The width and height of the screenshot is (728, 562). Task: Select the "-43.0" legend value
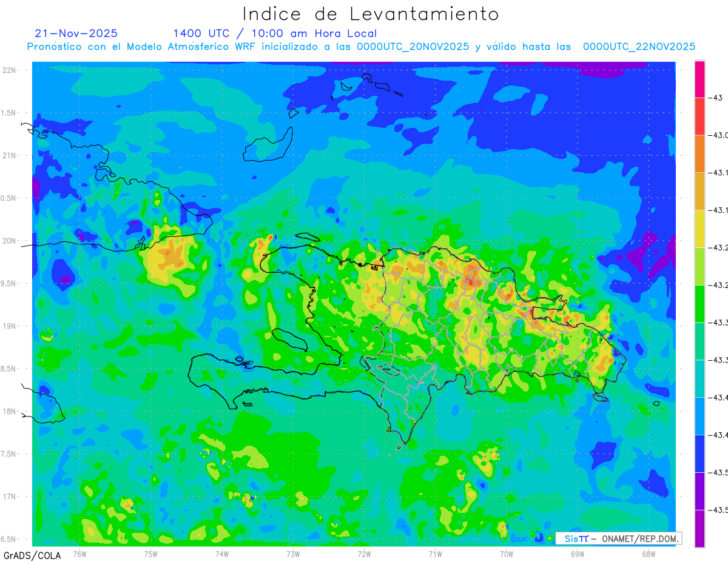click(x=719, y=135)
